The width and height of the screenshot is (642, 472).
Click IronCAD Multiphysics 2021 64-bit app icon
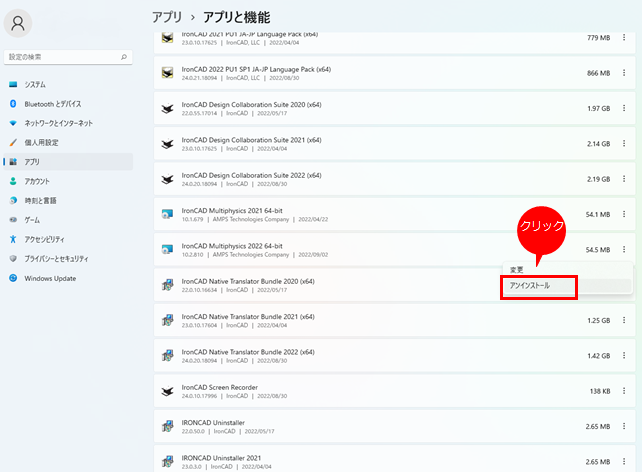click(168, 214)
